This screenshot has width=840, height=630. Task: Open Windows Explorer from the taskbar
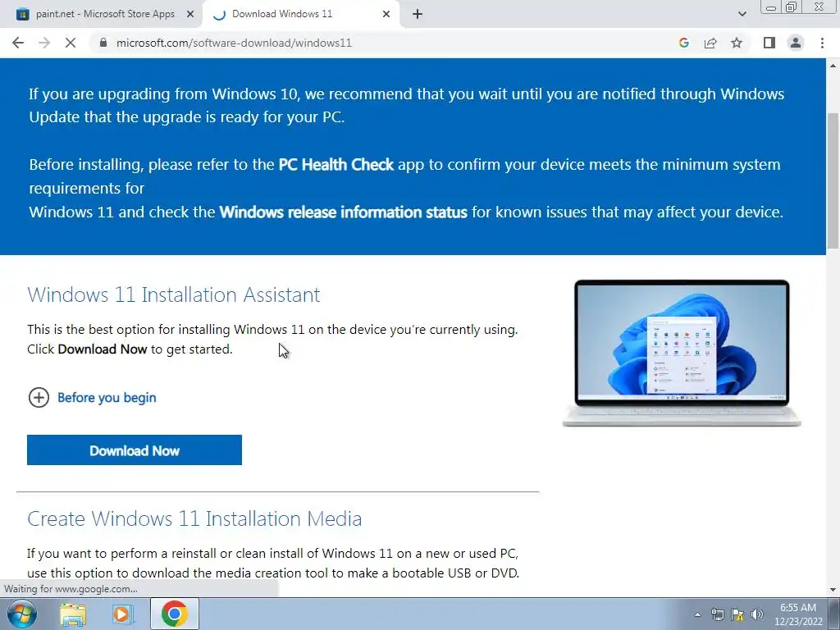click(x=73, y=614)
